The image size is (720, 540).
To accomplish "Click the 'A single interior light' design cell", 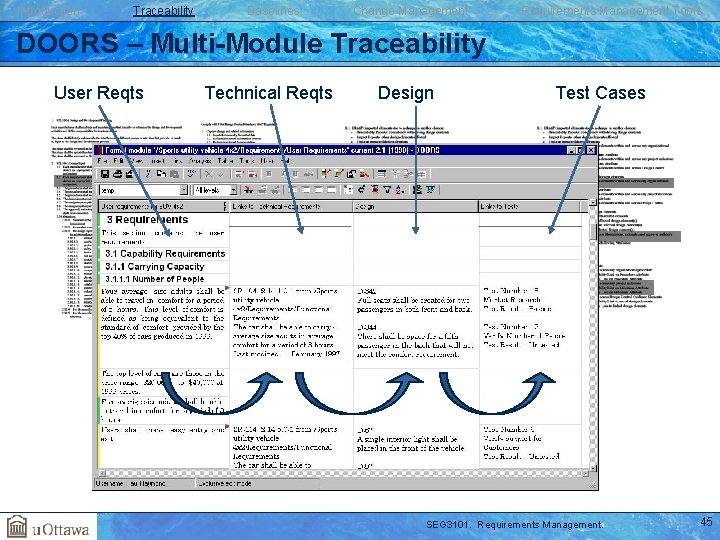I will point(411,443).
